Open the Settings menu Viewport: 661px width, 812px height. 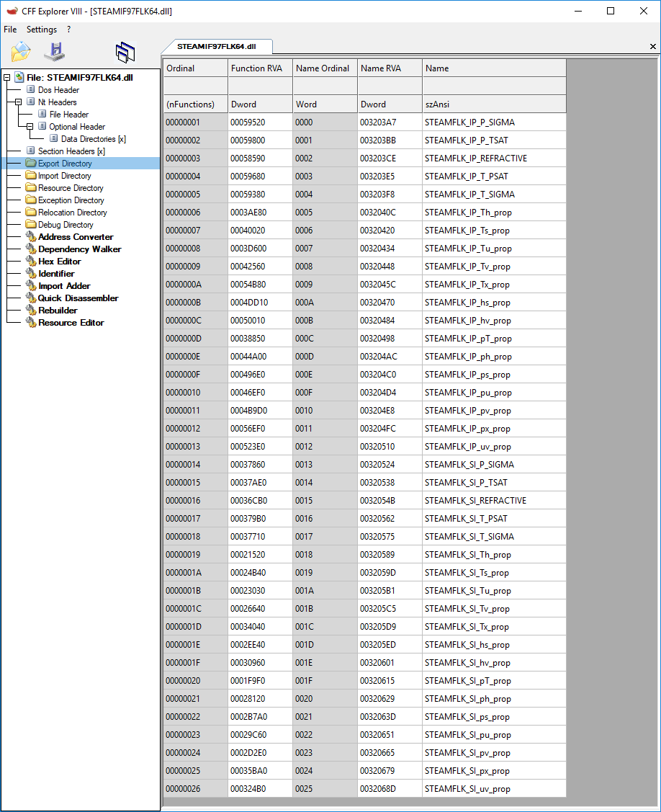tap(41, 30)
